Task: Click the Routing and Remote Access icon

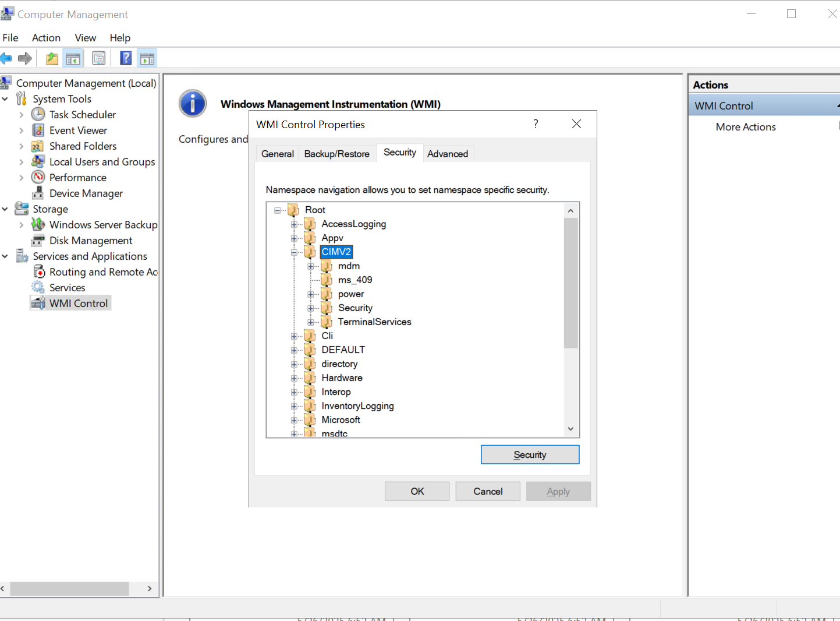Action: click(39, 271)
